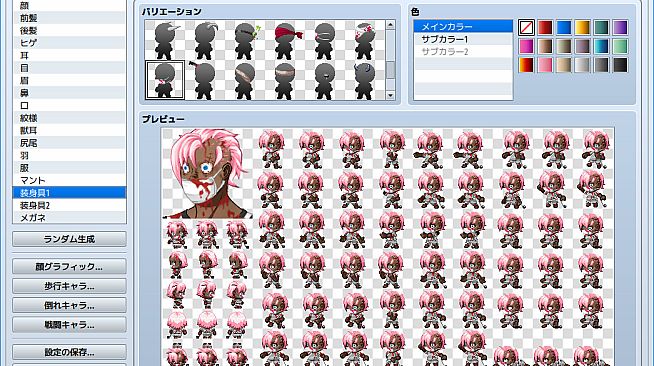Choose the red bandana blindfold variation
654x366 pixels.
point(285,40)
